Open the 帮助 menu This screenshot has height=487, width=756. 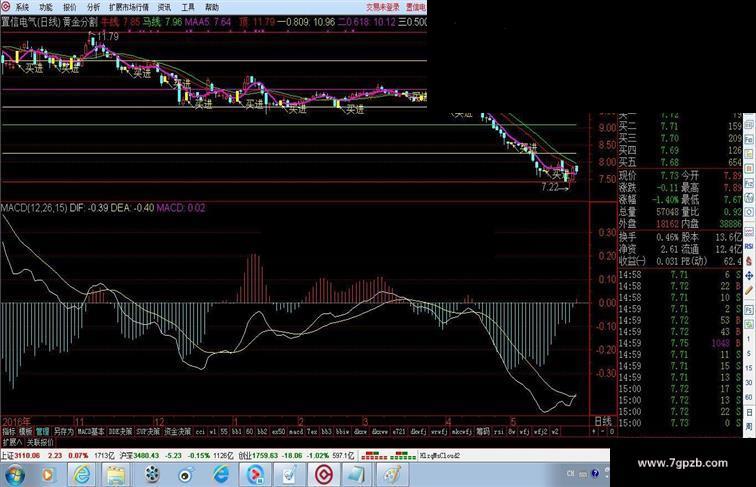(212, 7)
